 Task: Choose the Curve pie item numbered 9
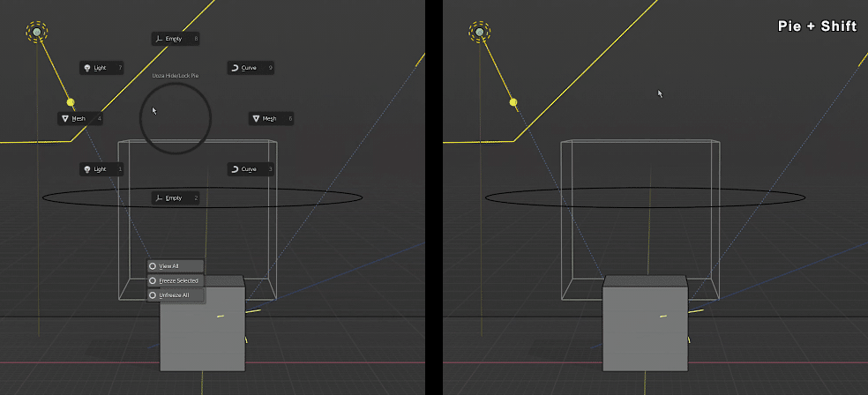(251, 68)
